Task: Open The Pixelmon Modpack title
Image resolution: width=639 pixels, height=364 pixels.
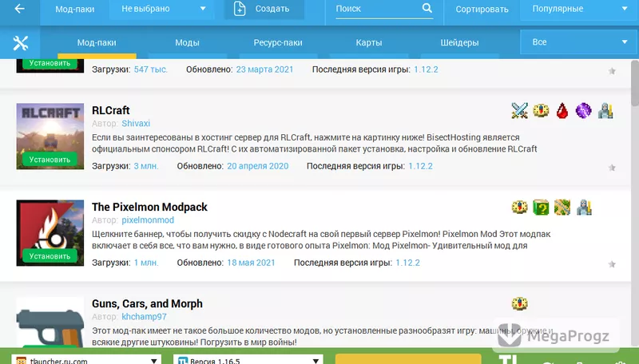Action: tap(149, 207)
